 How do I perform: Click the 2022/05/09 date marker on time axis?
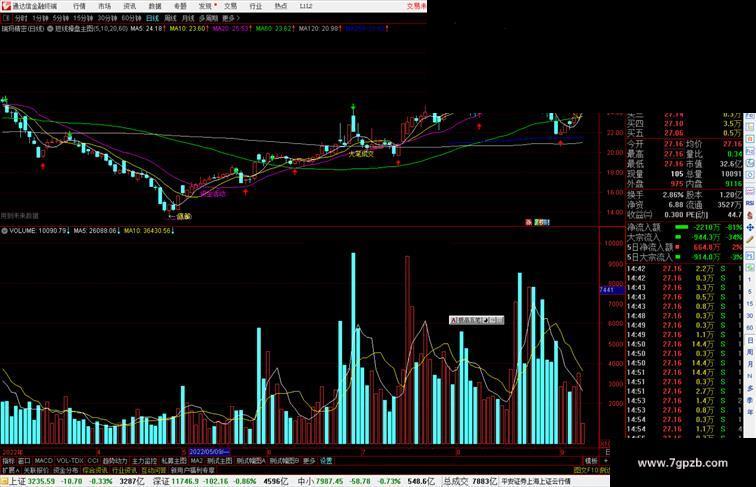point(208,452)
